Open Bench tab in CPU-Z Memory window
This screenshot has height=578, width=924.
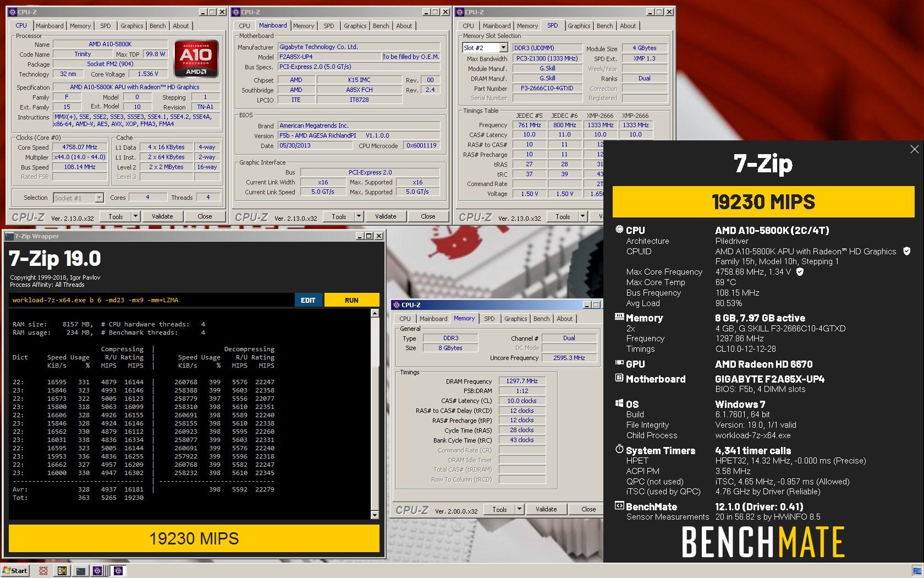pos(541,319)
